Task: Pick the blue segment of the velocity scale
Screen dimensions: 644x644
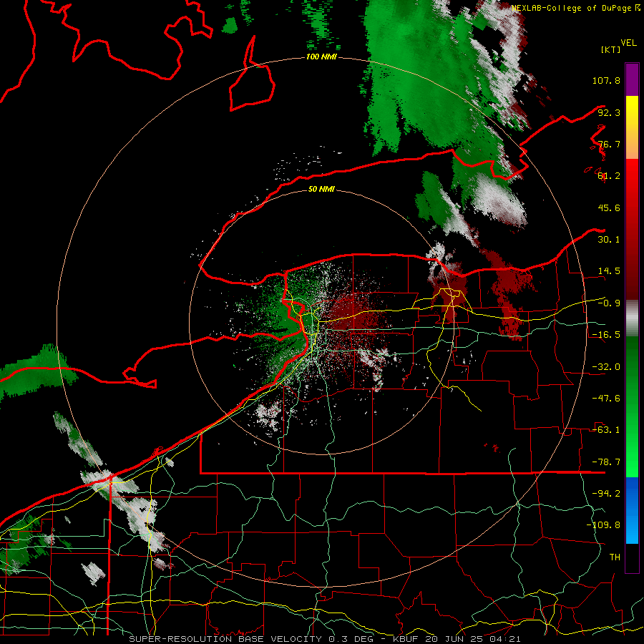Action: pyautogui.click(x=632, y=510)
